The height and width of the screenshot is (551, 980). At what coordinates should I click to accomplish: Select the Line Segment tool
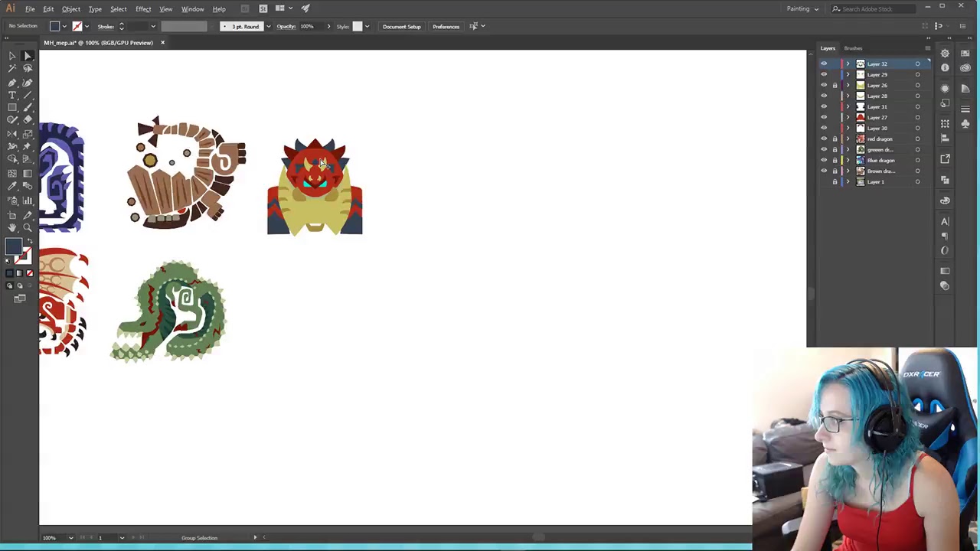pyautogui.click(x=28, y=95)
